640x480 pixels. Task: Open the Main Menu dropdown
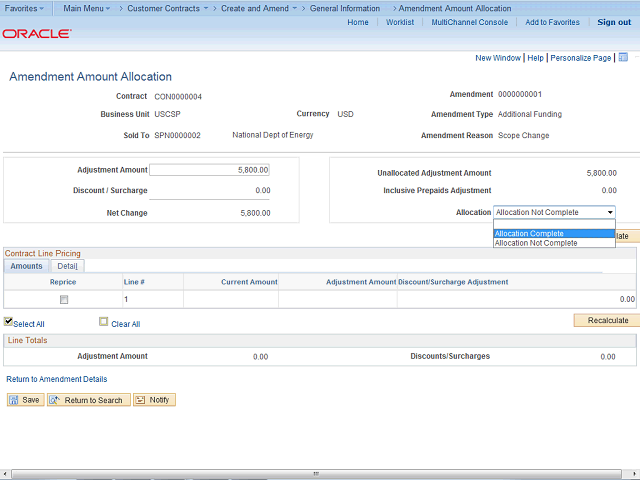point(87,8)
